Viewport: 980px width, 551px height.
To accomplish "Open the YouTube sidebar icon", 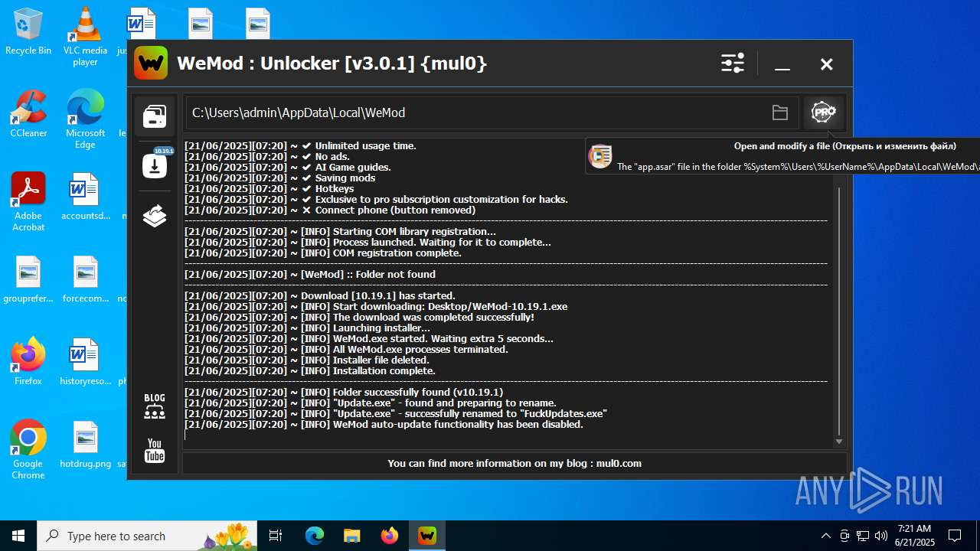I will click(155, 451).
